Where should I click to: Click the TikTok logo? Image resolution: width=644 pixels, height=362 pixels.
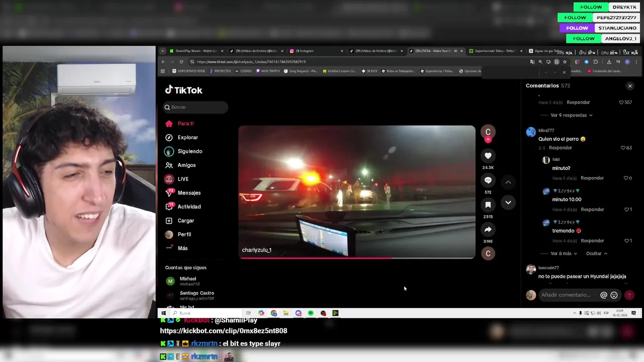tap(184, 90)
